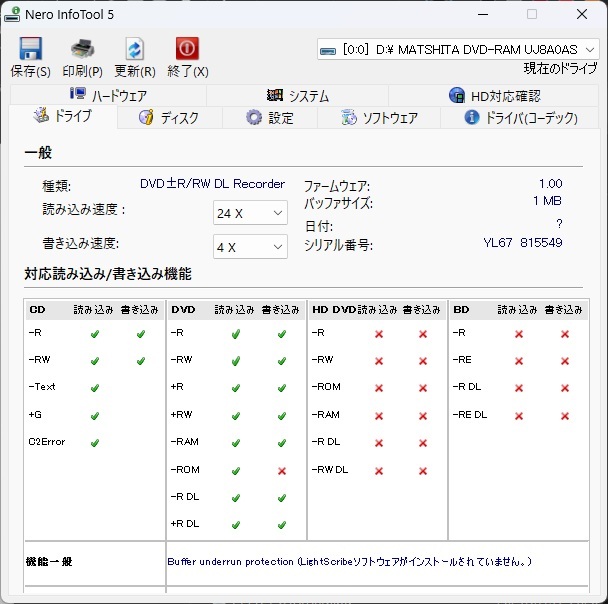The height and width of the screenshot is (604, 609).
Task: Expand the write speed 4 X dropdown
Action: click(250, 247)
